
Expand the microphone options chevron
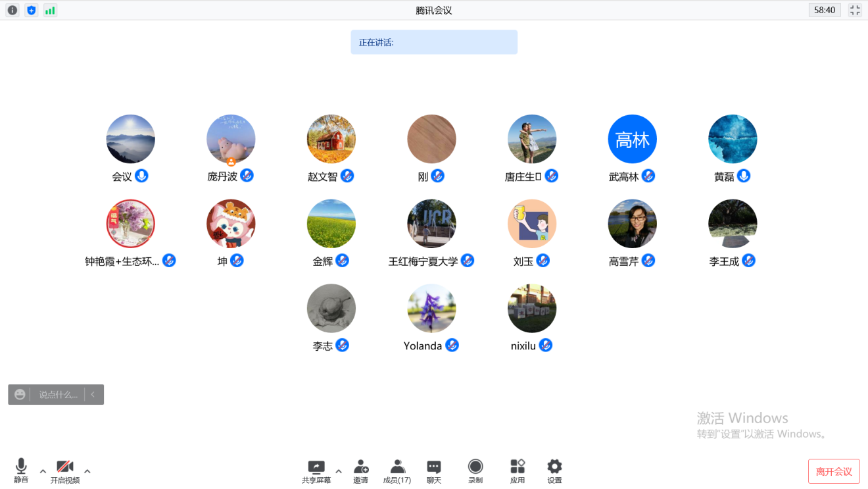[43, 471]
